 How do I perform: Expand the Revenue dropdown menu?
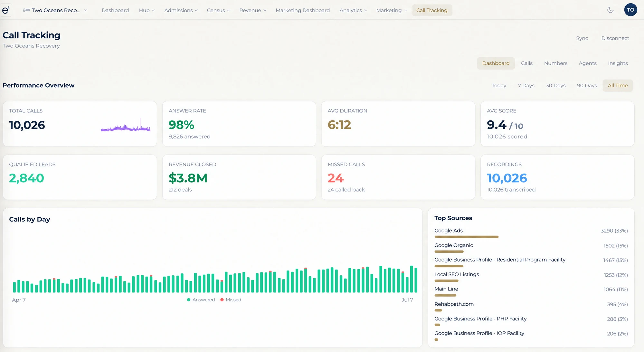253,10
